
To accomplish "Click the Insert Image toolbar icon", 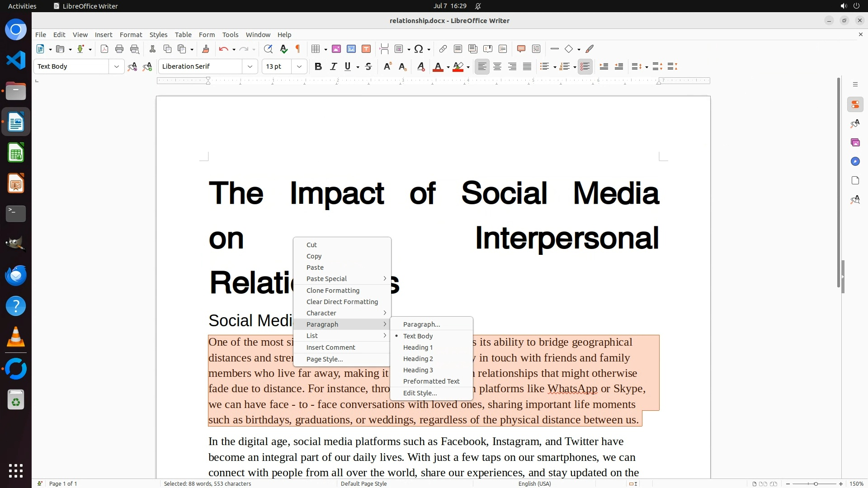I will [336, 49].
